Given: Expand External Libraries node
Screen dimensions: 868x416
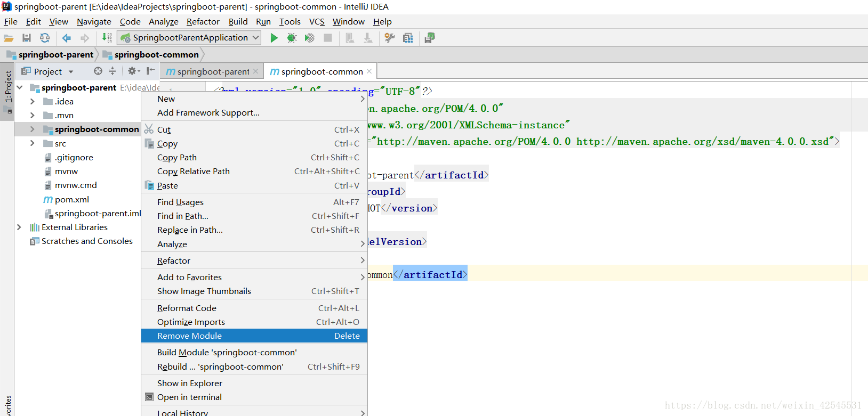Looking at the screenshot, I should point(20,227).
